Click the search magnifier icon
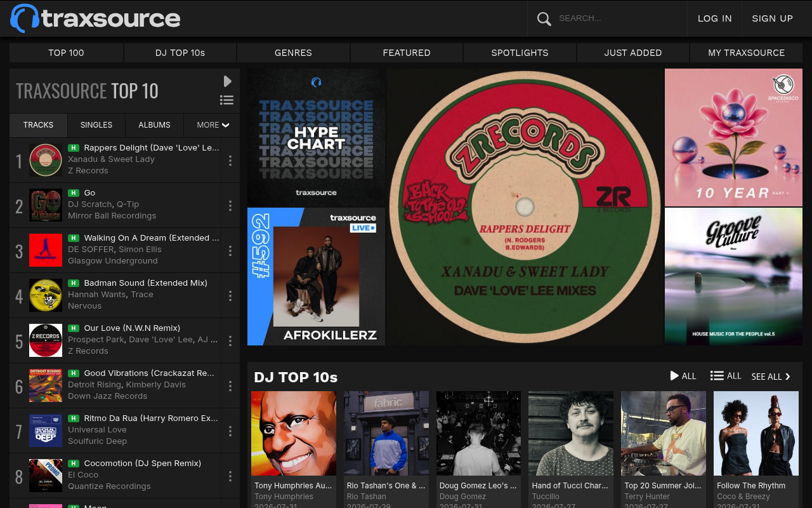This screenshot has width=812, height=508. [544, 18]
